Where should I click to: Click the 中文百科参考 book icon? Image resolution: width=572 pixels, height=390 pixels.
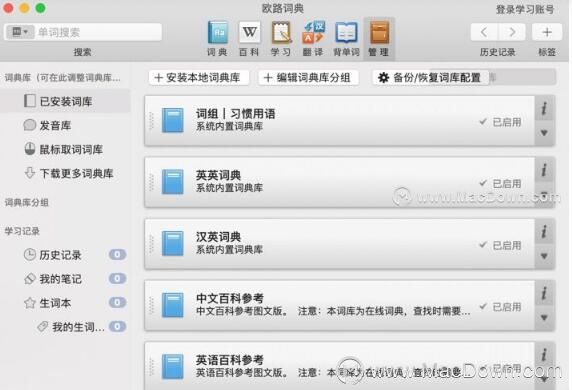pos(173,305)
